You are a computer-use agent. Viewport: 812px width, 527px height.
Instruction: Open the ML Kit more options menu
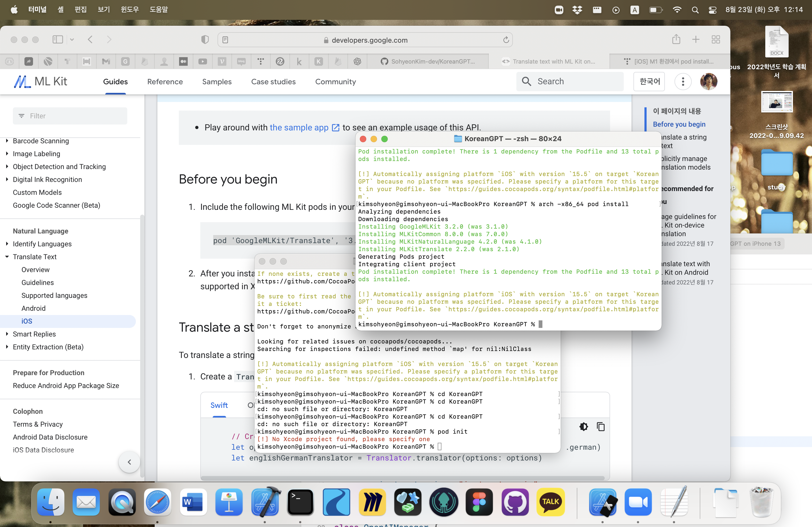point(683,82)
